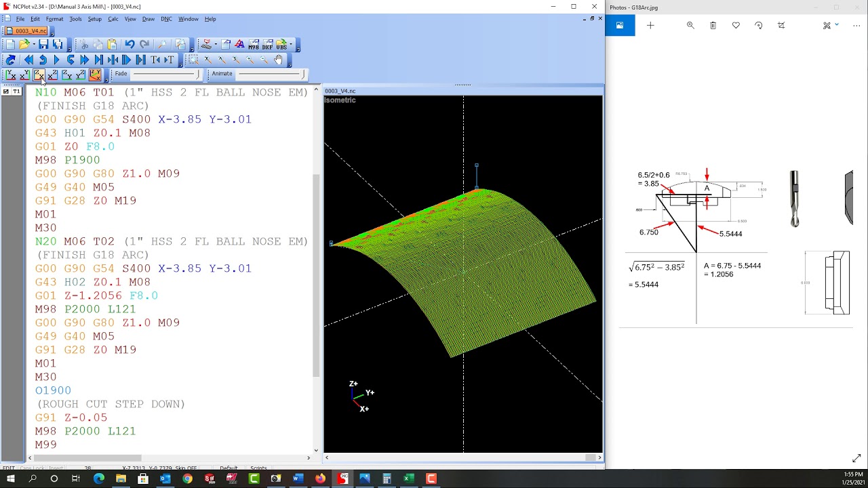Screen dimensions: 868x488
Task: Expand the VBS script dropdown arrow
Action: pyautogui.click(x=290, y=45)
